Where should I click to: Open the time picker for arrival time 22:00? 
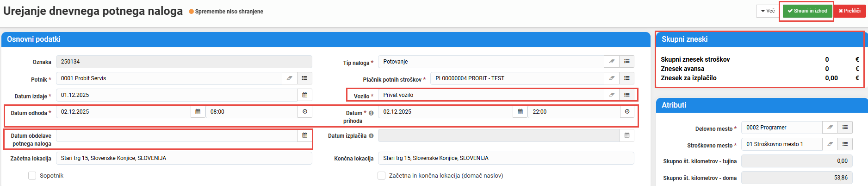[x=627, y=112]
